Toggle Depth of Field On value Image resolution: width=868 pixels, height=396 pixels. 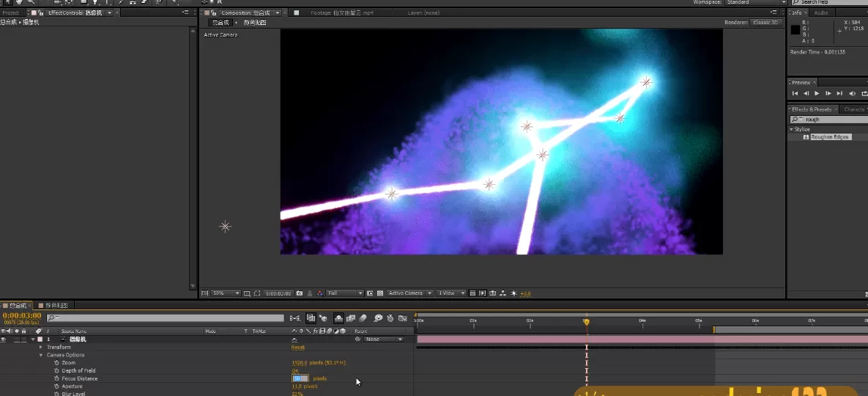pos(295,371)
